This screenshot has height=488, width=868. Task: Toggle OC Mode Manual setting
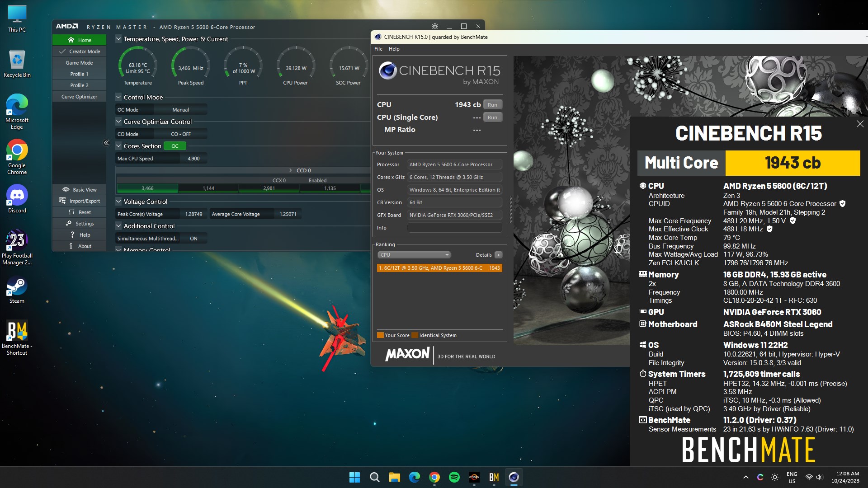click(180, 110)
